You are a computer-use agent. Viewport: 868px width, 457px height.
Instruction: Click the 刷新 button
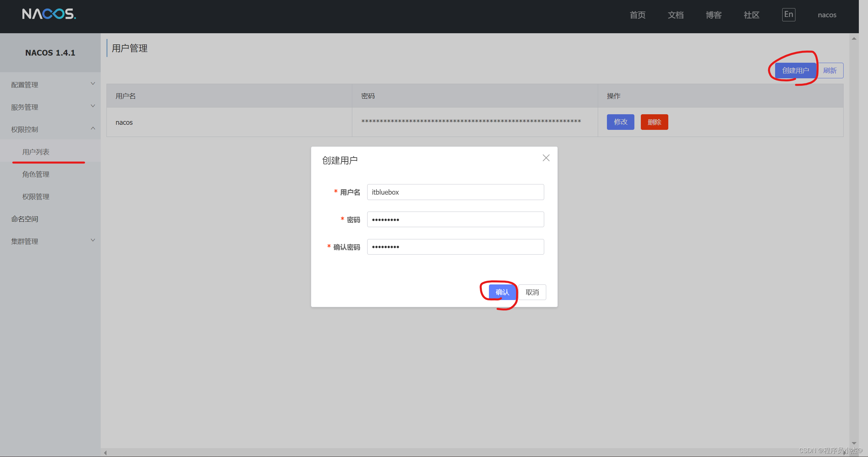pyautogui.click(x=830, y=71)
